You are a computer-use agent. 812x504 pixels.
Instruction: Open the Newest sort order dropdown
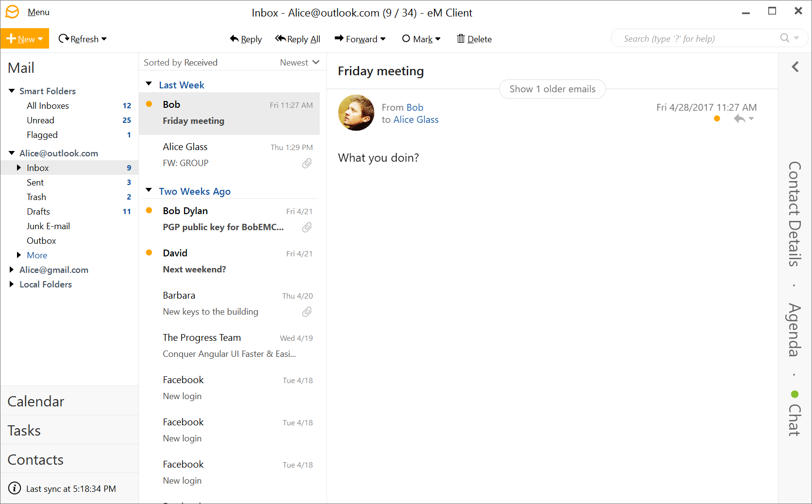click(x=300, y=63)
